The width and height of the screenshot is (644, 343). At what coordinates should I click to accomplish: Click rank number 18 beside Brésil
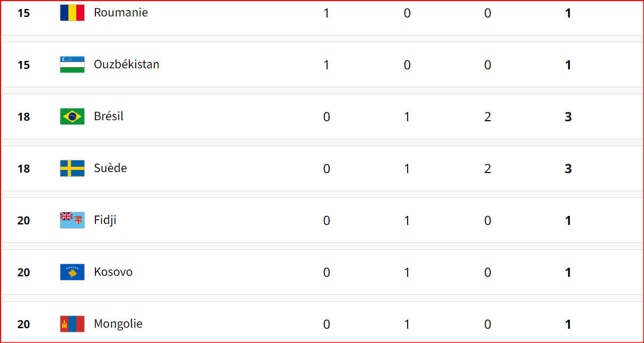point(24,117)
